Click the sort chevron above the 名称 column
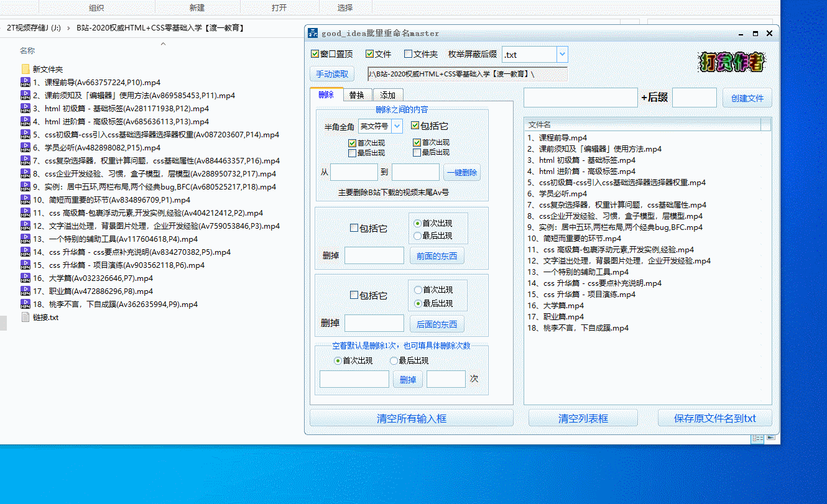 click(163, 44)
